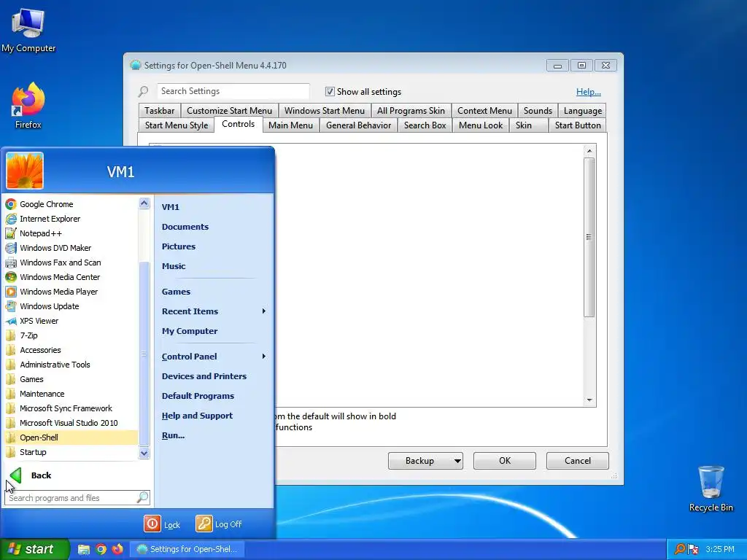
Task: Click the Cancel button
Action: tap(578, 461)
